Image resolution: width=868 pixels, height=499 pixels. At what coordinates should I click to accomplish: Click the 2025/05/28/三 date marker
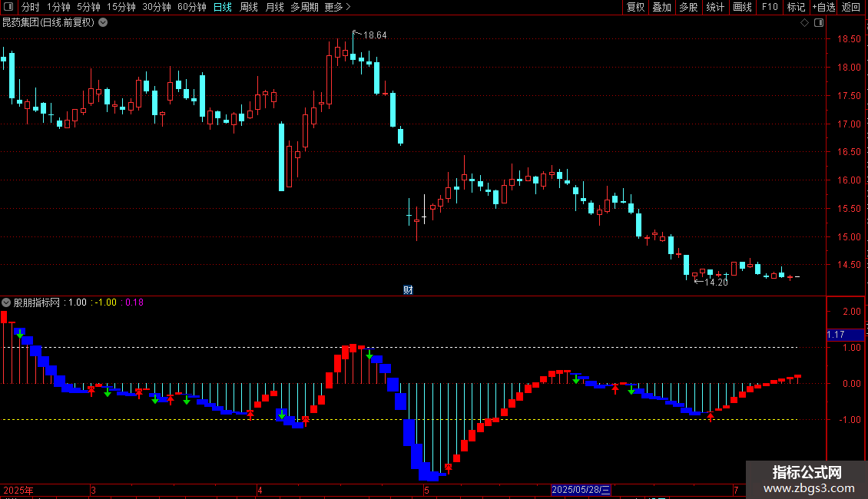(581, 490)
